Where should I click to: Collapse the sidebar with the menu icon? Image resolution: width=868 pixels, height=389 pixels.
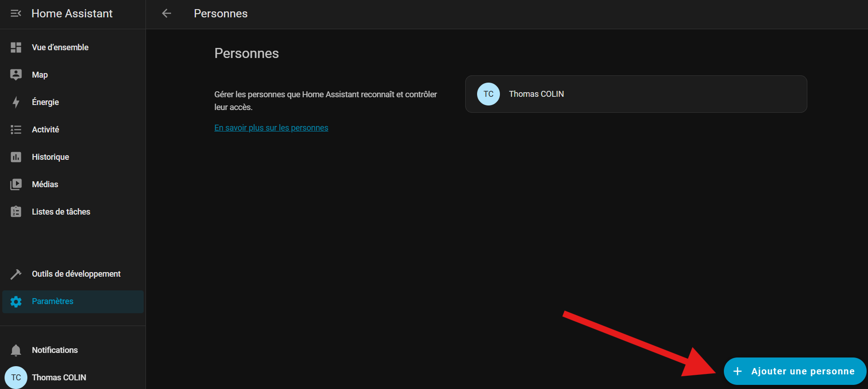16,14
